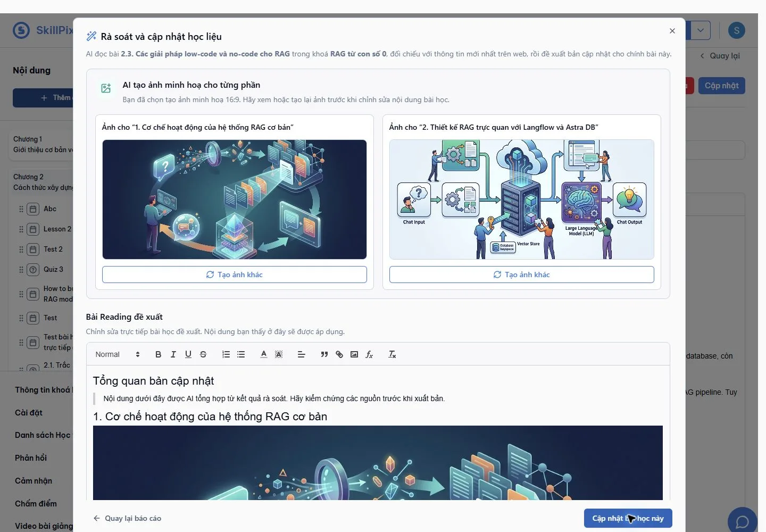
Task: Select the Abc lesson in sidebar
Action: pos(50,209)
